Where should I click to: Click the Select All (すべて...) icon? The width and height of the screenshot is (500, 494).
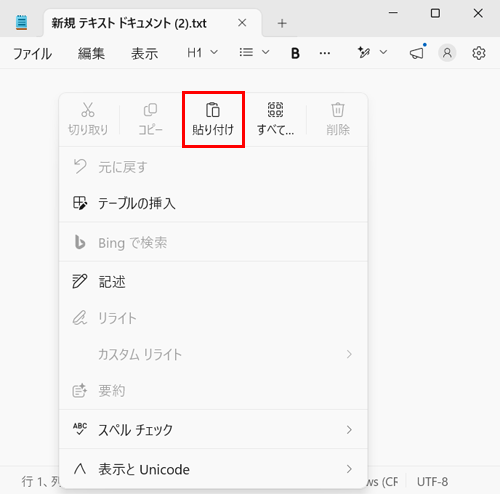click(x=275, y=110)
